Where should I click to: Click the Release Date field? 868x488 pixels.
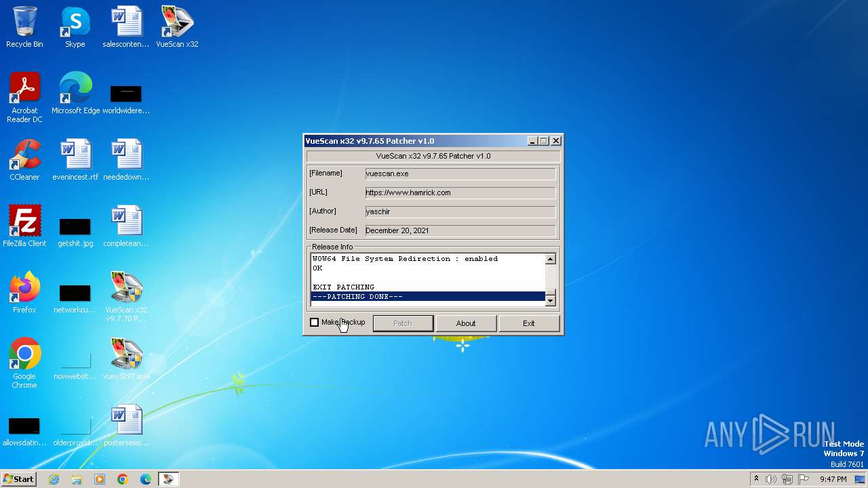pos(460,230)
